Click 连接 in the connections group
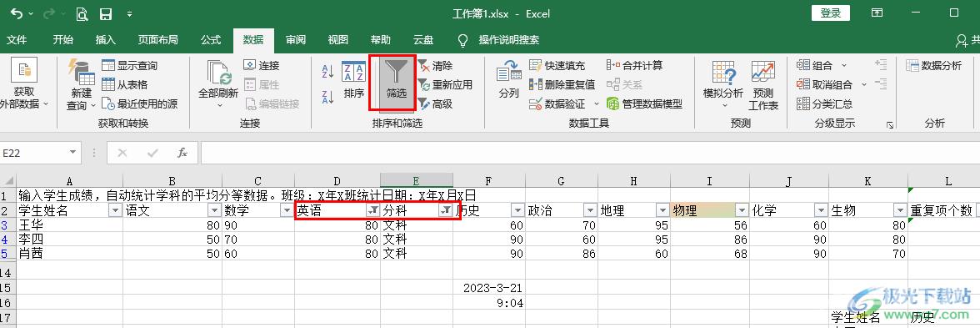The width and height of the screenshot is (980, 328). [x=262, y=65]
